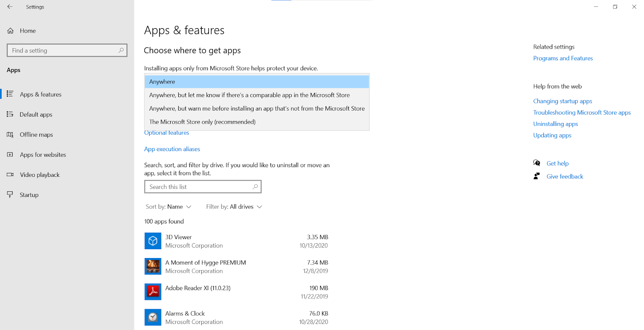This screenshot has height=330, width=644.
Task: Select the Apps & features list icon
Action: (10, 94)
